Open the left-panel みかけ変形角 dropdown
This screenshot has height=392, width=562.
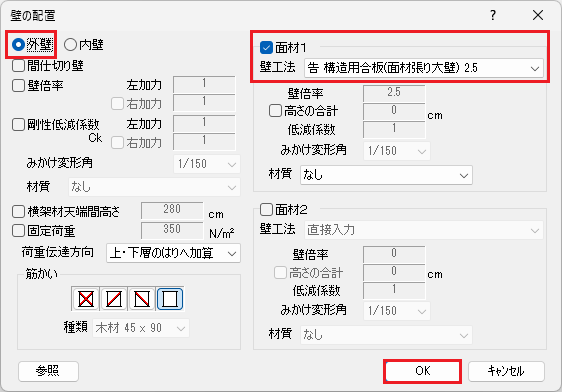click(207, 164)
